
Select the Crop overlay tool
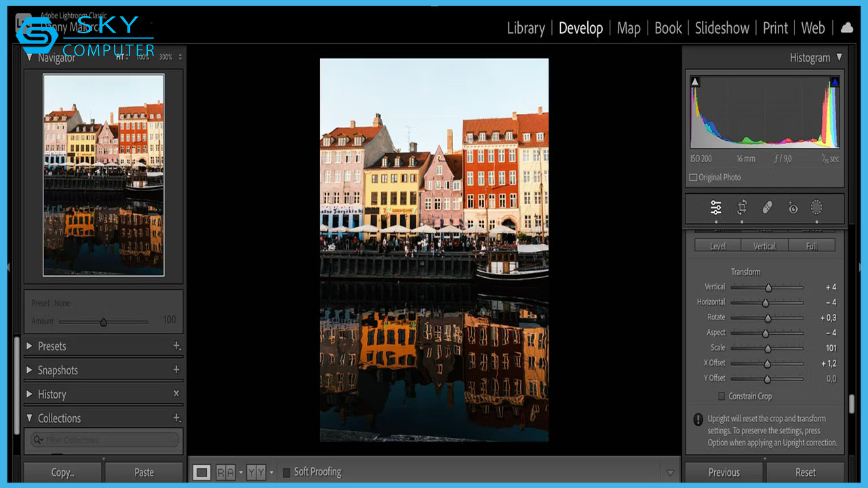point(742,207)
